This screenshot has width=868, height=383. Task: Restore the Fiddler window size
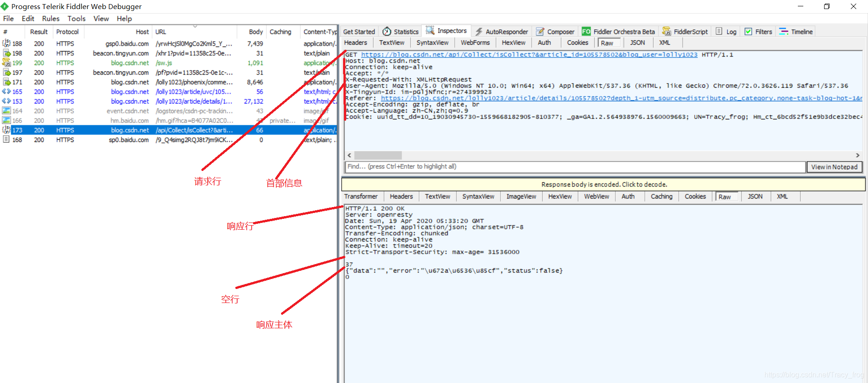tap(826, 6)
